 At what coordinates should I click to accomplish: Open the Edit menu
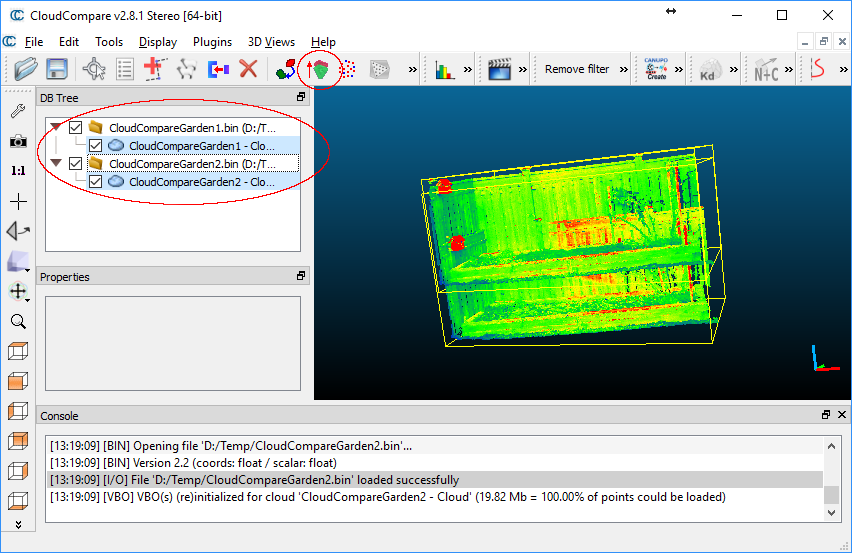click(x=69, y=42)
